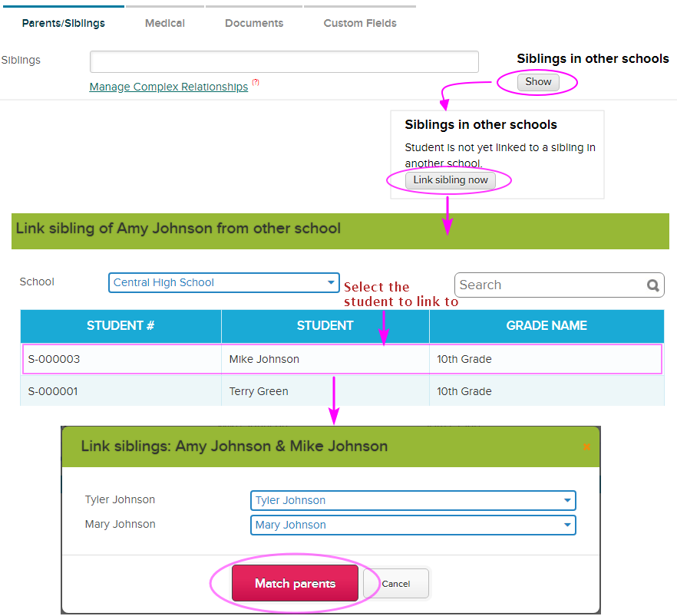Click 10th Grade in Mike Johnson row

(464, 359)
